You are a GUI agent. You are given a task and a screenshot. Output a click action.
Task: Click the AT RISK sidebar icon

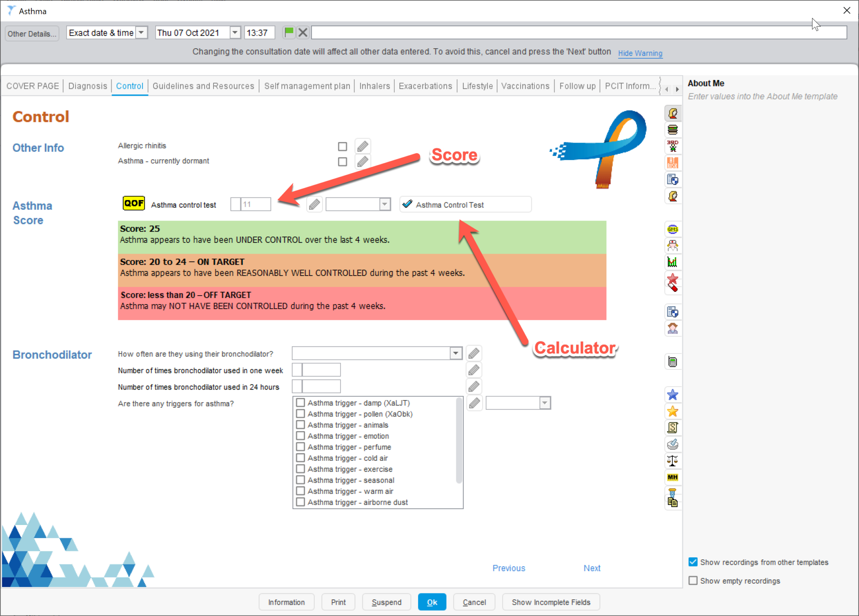tap(673, 163)
